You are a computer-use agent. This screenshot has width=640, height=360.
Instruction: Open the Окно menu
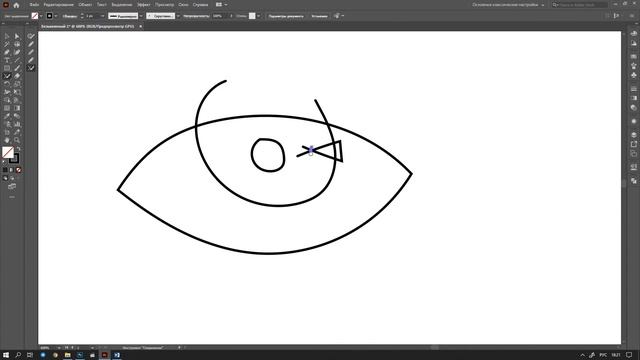coord(183,5)
